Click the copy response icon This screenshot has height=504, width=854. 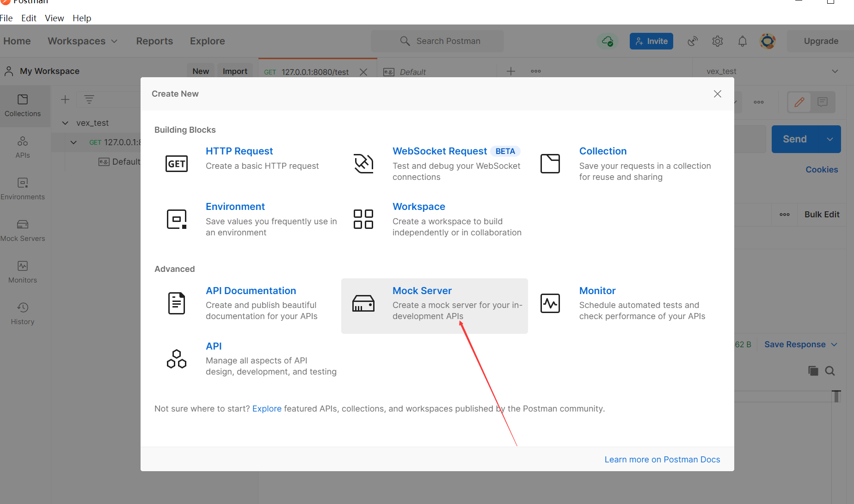tap(813, 371)
